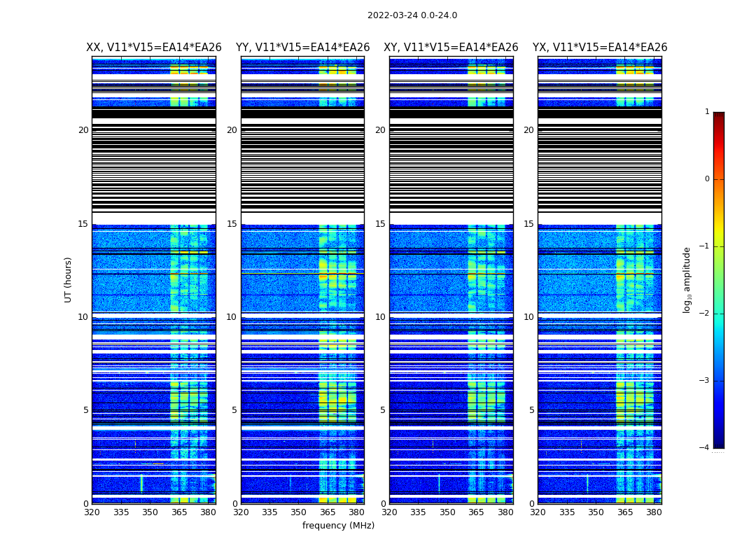The height and width of the screenshot is (560, 735).
Task: Click the XY, V11*V15=EA14*EA26 panel title
Action: point(451,48)
